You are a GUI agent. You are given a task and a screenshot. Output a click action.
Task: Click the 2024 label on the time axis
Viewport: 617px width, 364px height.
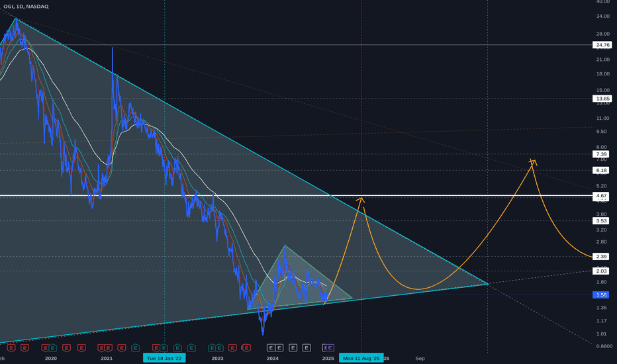tap(272, 358)
